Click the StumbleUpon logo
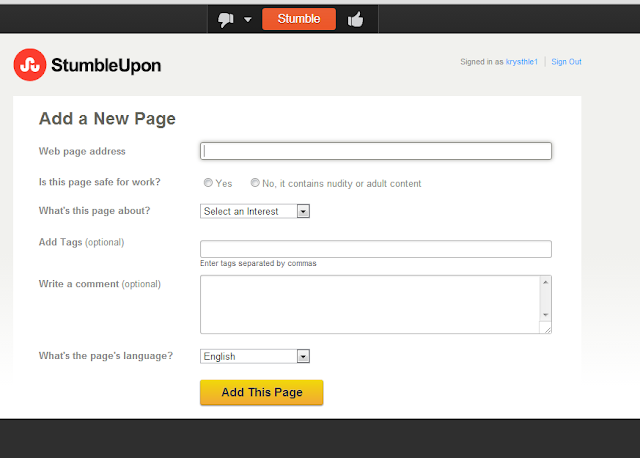Viewport: 640px width, 458px height. [x=87, y=65]
